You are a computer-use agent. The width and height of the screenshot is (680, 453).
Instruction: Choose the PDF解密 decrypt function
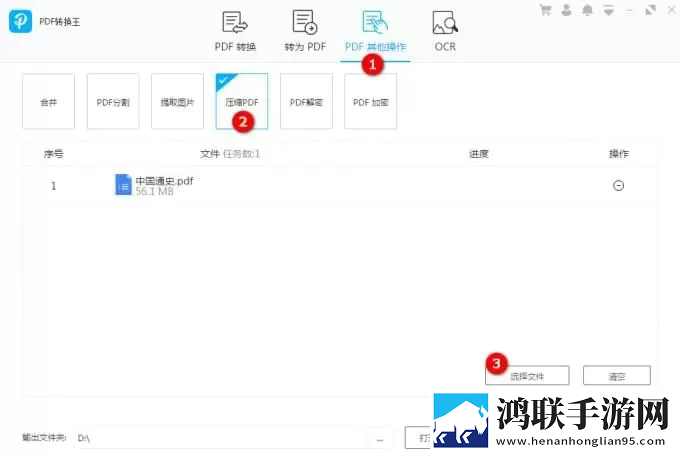point(306,101)
